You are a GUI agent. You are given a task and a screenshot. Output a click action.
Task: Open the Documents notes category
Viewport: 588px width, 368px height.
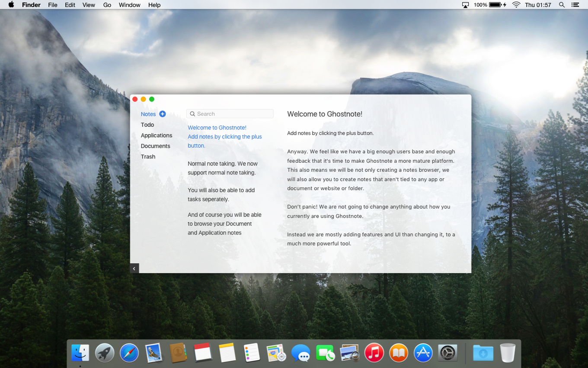click(x=155, y=146)
